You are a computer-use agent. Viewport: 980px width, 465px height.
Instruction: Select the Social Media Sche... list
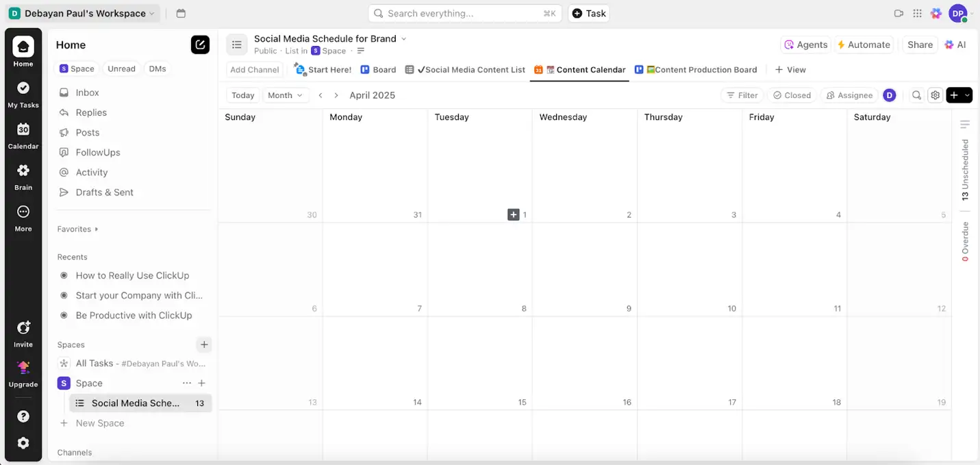click(x=140, y=403)
